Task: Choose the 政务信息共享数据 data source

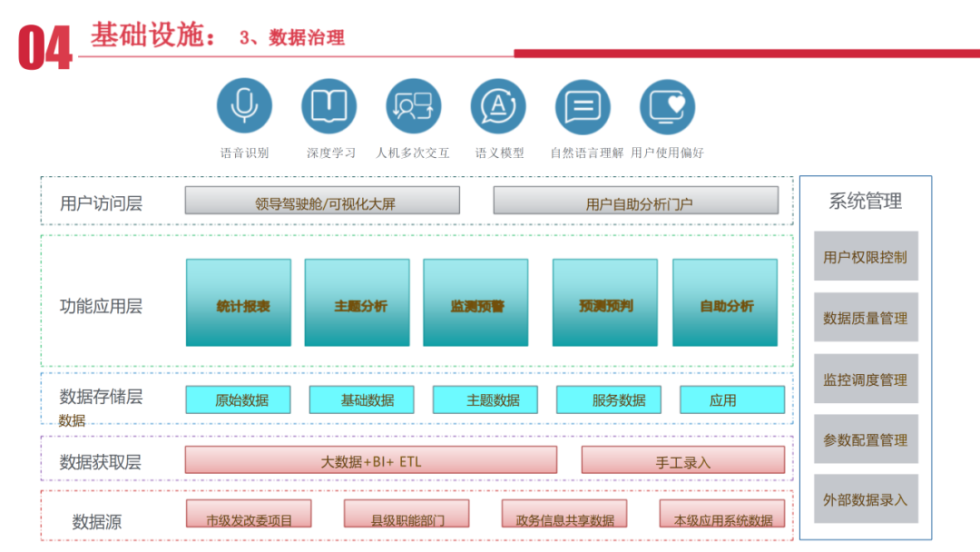Action: tap(564, 514)
